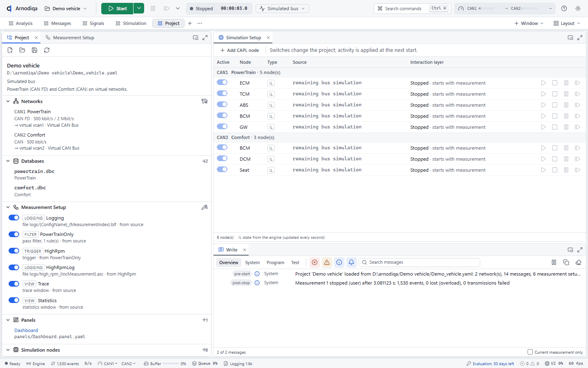Edit Measurement Setup with the pencil icon
Viewport: 588px width, 368px height.
click(205, 207)
